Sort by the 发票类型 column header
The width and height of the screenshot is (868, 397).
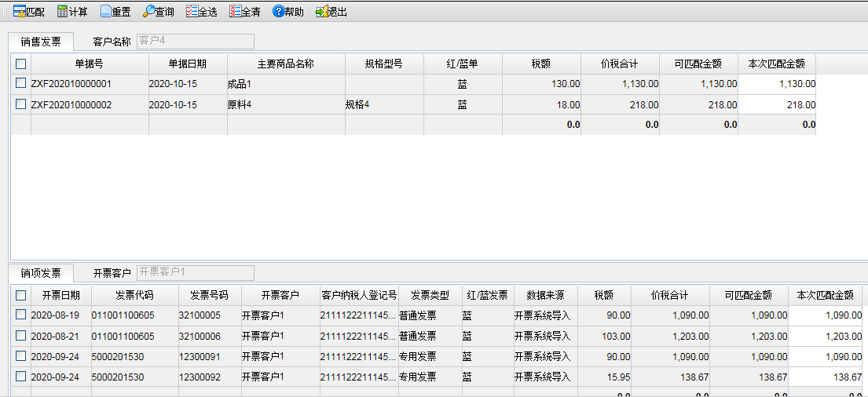coord(430,295)
